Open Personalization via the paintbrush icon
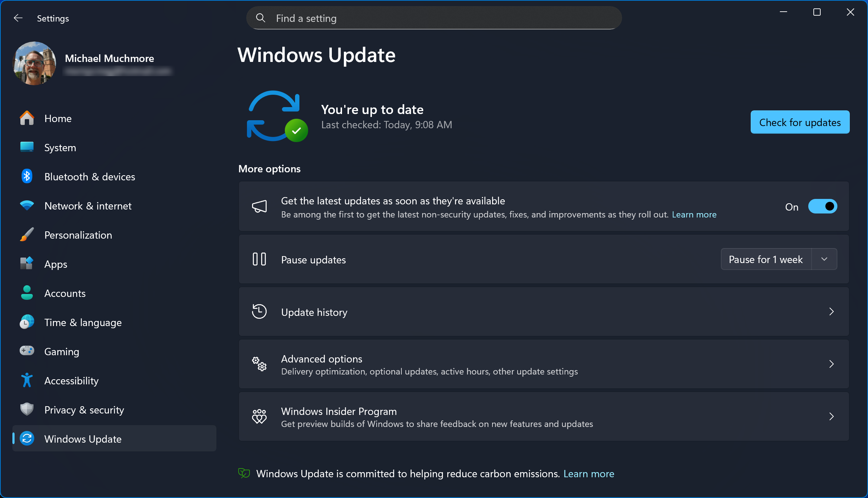This screenshot has width=868, height=498. (27, 235)
